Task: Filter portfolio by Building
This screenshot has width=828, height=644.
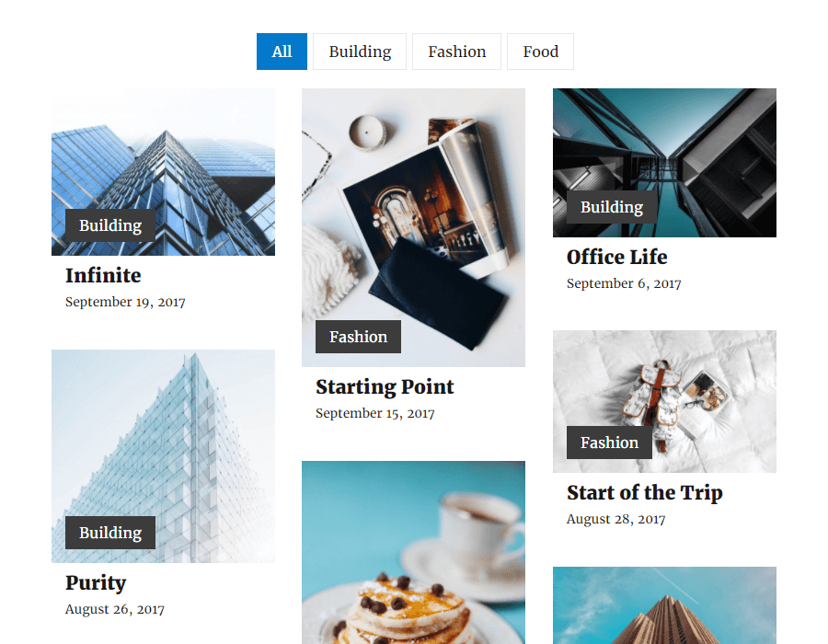Action: 360,52
